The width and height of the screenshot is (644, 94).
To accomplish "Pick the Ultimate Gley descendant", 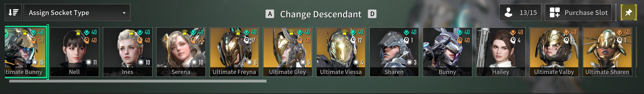I will [x=287, y=52].
